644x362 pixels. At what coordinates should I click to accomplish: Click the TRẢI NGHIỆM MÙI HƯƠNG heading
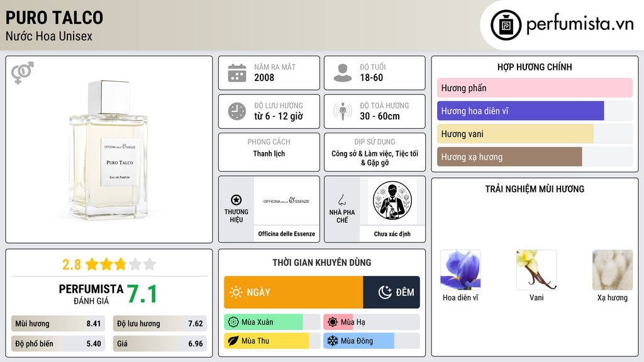[x=535, y=189]
